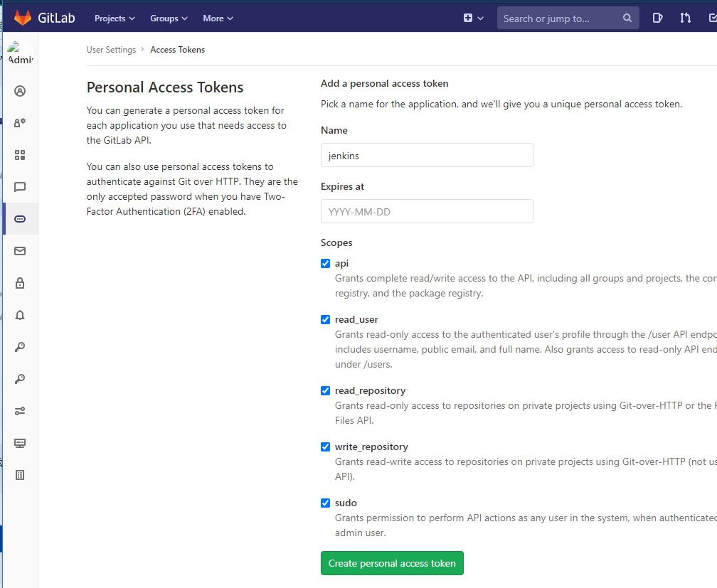The image size is (717, 588).
Task: Open the Applications grid icon in sidebar
Action: click(x=20, y=155)
